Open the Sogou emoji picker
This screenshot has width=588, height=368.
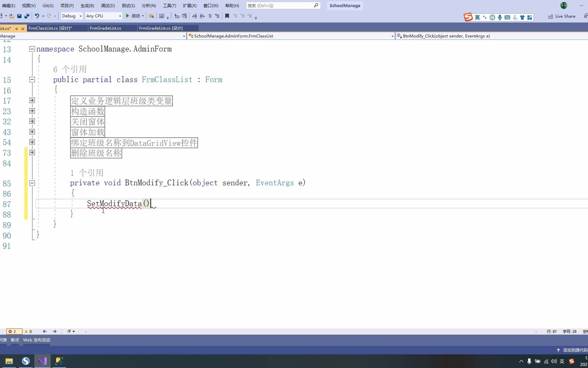tap(492, 17)
